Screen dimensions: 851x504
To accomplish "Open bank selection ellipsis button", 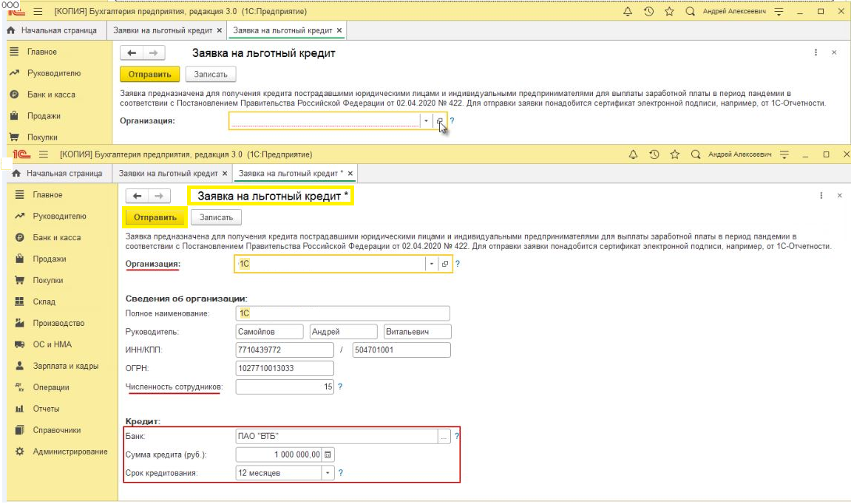I will click(444, 436).
